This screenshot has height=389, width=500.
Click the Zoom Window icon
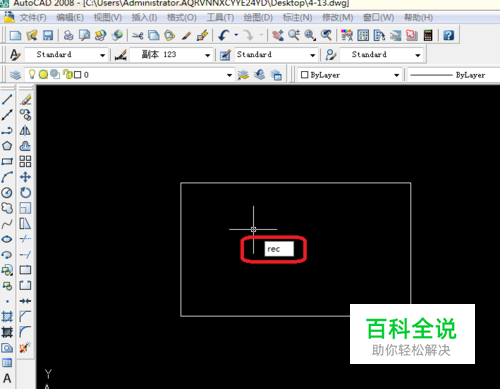[310, 35]
